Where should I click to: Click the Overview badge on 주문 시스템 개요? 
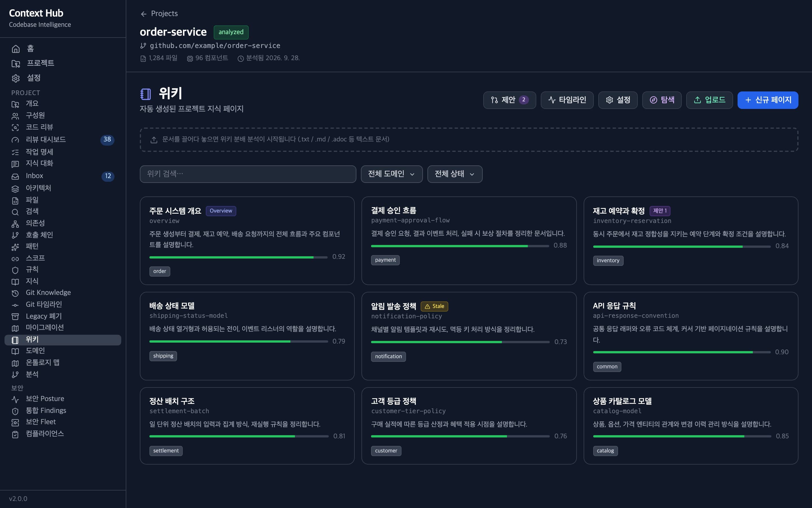tap(221, 211)
